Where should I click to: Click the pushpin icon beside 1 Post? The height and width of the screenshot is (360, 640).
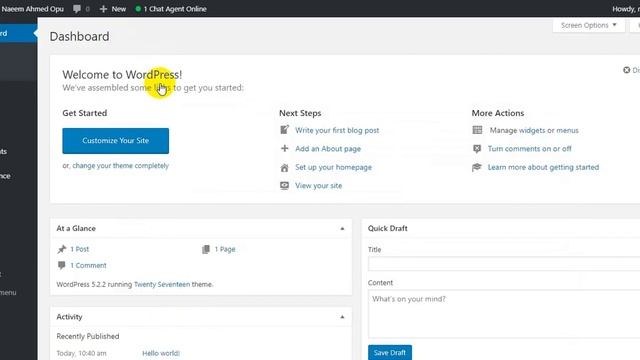(x=62, y=249)
